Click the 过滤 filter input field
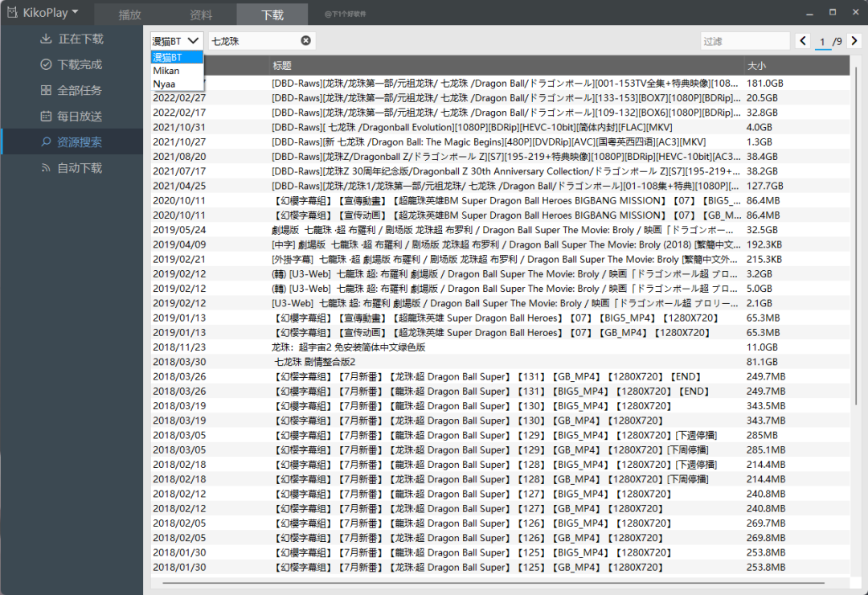 click(744, 41)
